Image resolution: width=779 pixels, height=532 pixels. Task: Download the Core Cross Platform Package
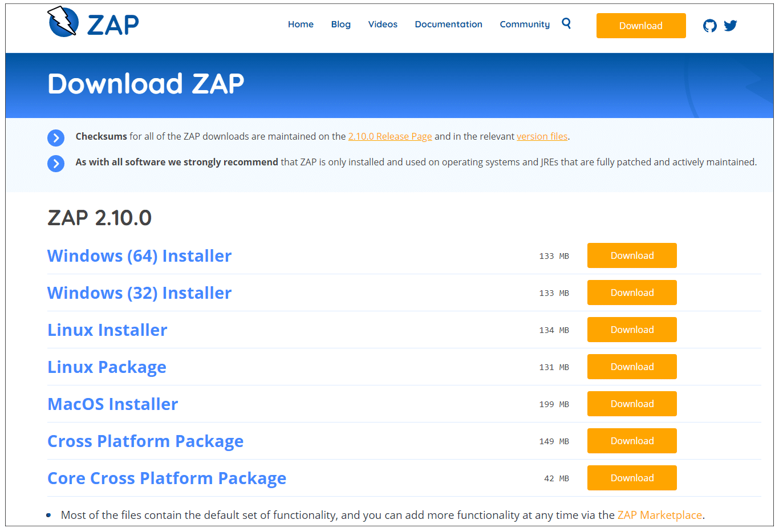632,478
